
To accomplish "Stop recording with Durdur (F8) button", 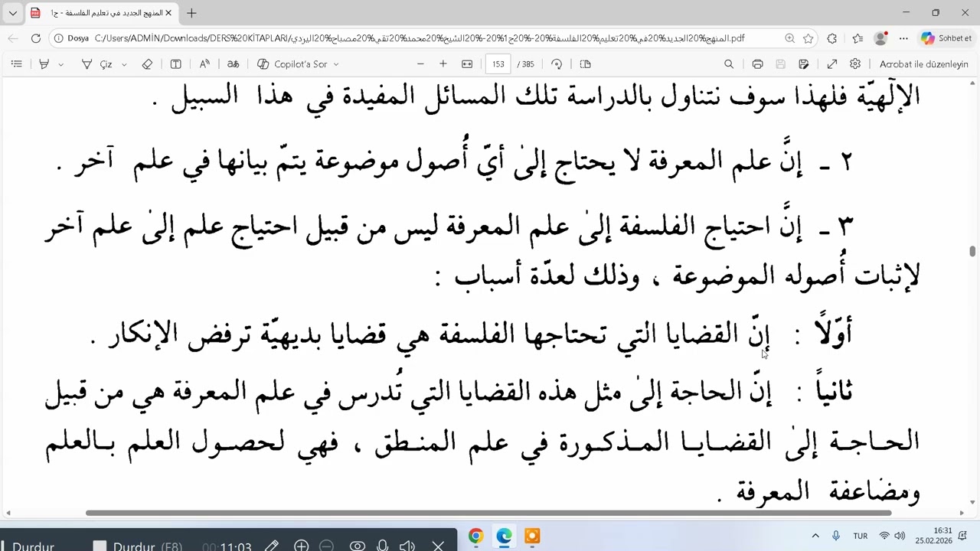I will coord(138,546).
